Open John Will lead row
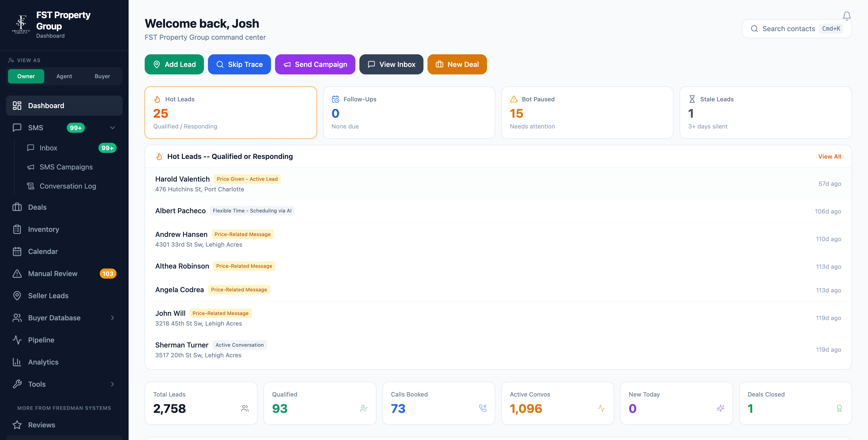The image size is (868, 440). pos(498,318)
